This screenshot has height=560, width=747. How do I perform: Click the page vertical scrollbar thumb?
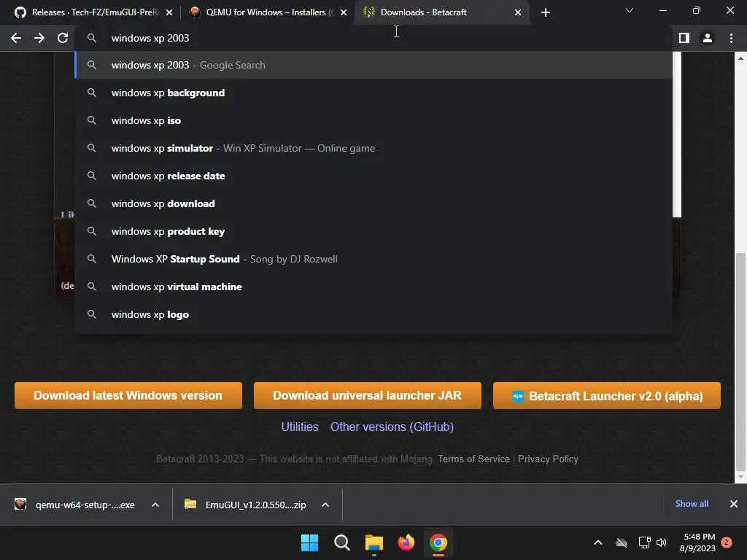(740, 361)
